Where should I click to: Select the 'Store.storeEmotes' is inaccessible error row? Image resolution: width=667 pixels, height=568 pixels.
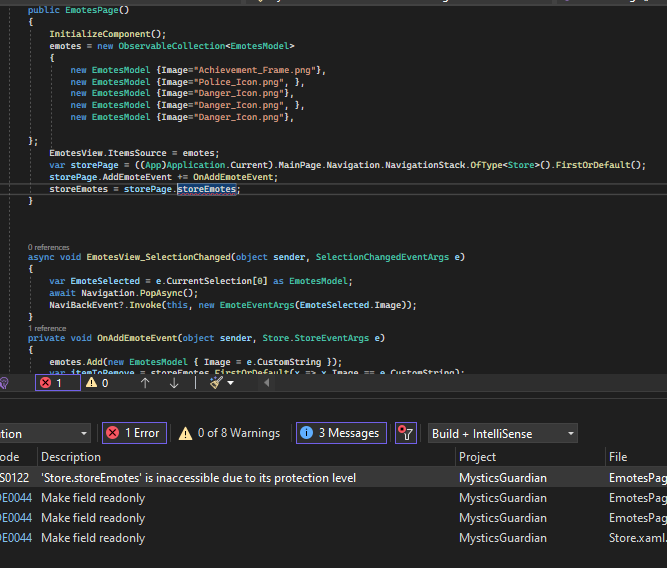[334, 478]
